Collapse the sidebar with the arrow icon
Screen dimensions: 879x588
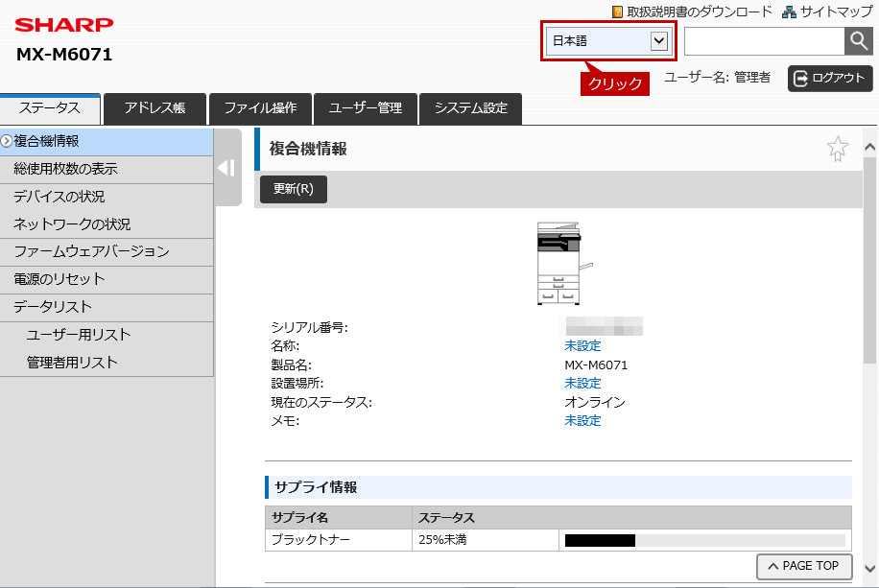227,168
